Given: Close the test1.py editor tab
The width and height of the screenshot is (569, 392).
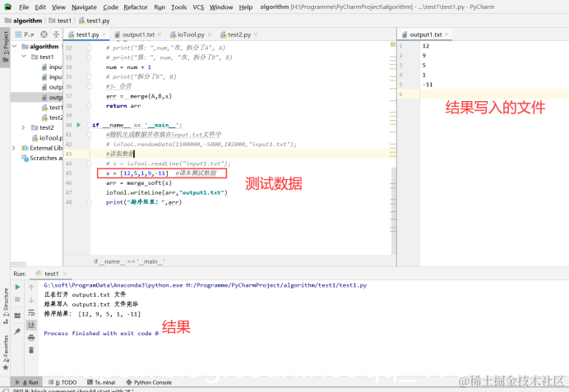Looking at the screenshot, I should click(104, 35).
